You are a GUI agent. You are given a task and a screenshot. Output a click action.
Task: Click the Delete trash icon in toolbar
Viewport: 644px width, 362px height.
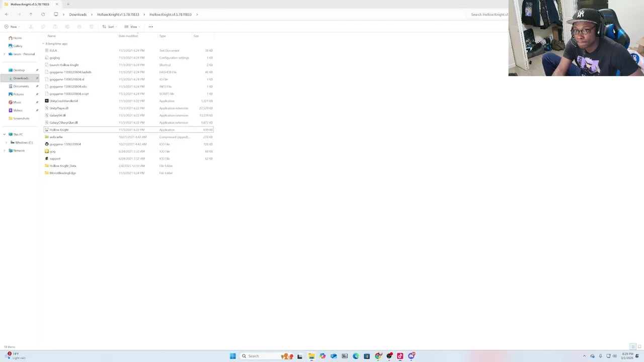coord(91,27)
